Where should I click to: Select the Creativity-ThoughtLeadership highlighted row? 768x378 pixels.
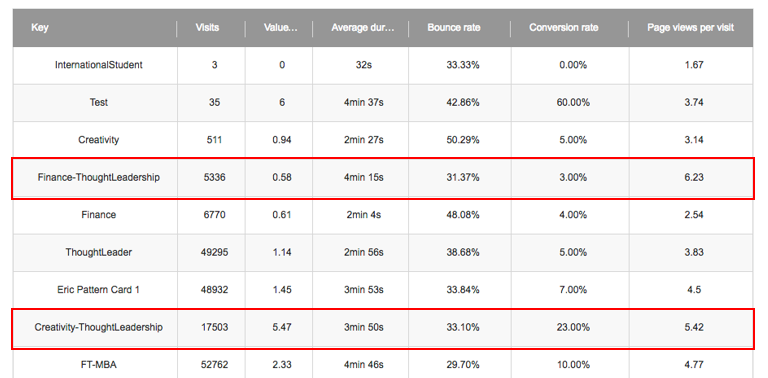tap(383, 328)
